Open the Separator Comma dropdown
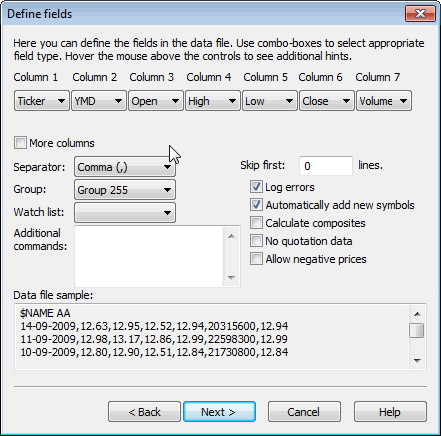The height and width of the screenshot is (436, 441). point(125,167)
